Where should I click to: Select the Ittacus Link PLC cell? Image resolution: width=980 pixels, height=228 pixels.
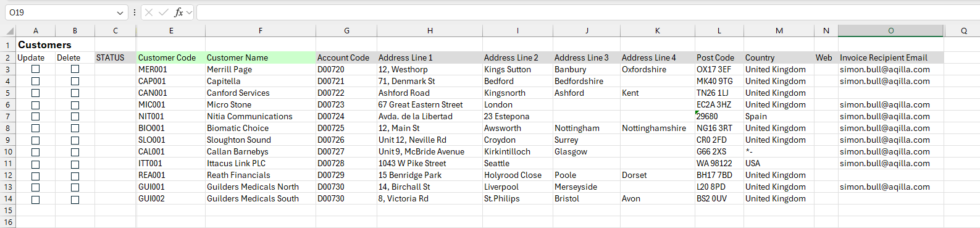pos(260,163)
